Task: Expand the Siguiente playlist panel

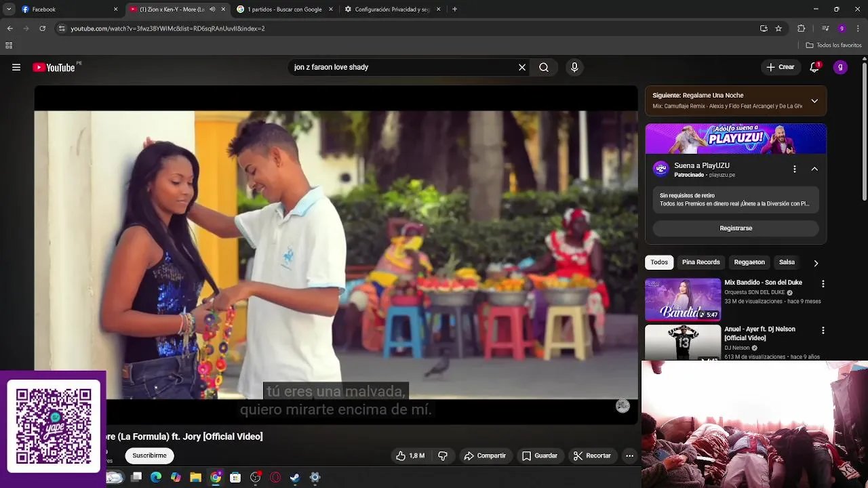Action: (814, 101)
